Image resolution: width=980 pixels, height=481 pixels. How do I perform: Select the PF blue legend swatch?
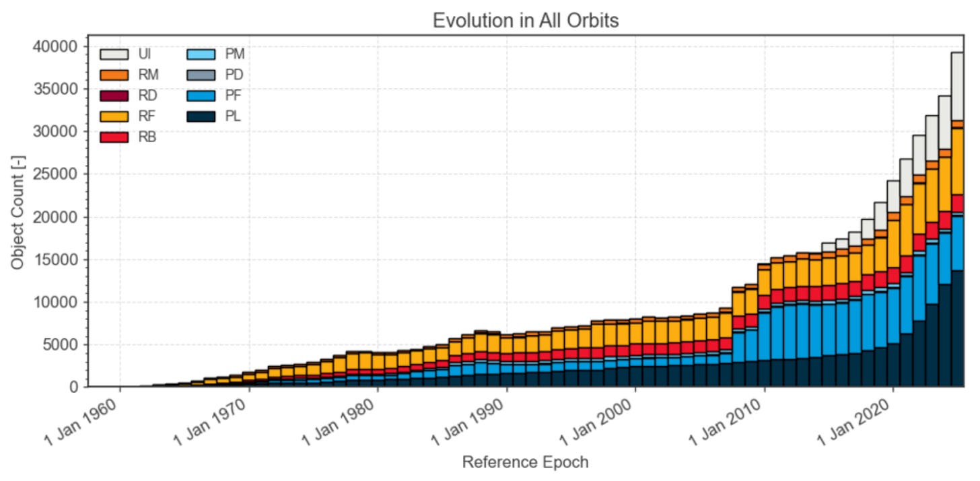[x=201, y=96]
